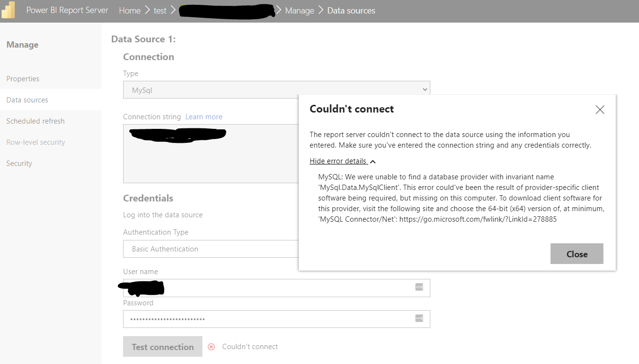Go to Home in breadcrumb

coord(130,11)
